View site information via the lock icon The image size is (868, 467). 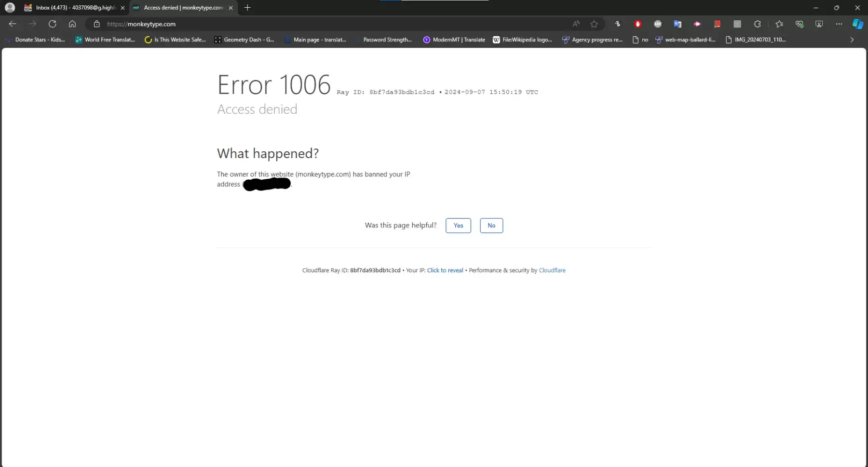96,24
